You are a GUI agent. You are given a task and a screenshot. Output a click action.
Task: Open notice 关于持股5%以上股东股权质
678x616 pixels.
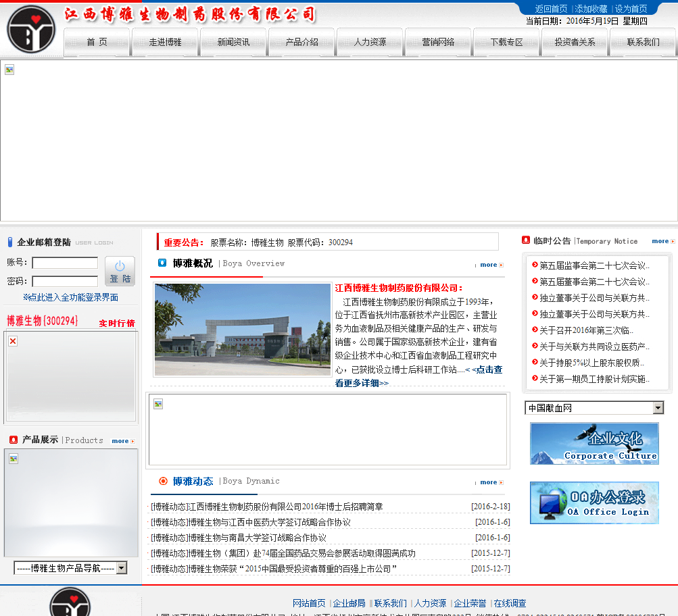[x=591, y=363]
